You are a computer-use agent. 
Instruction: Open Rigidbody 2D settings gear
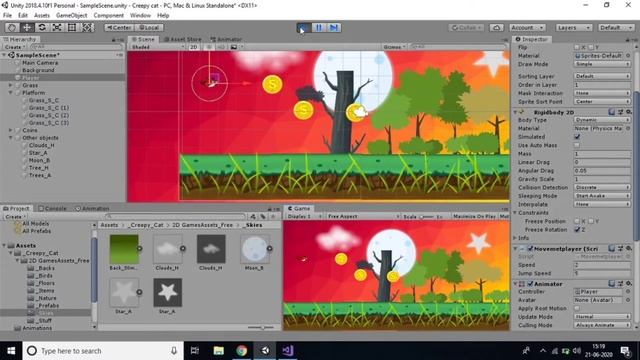click(x=629, y=112)
